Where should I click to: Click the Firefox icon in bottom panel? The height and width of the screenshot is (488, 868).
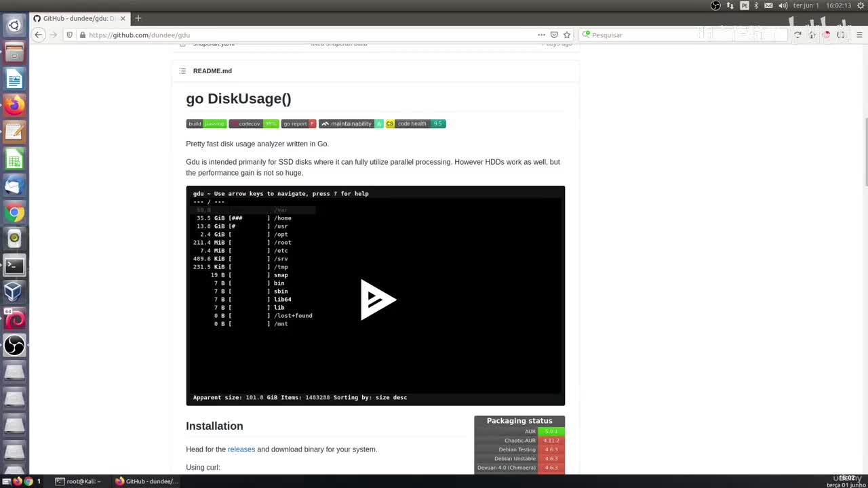(18, 481)
